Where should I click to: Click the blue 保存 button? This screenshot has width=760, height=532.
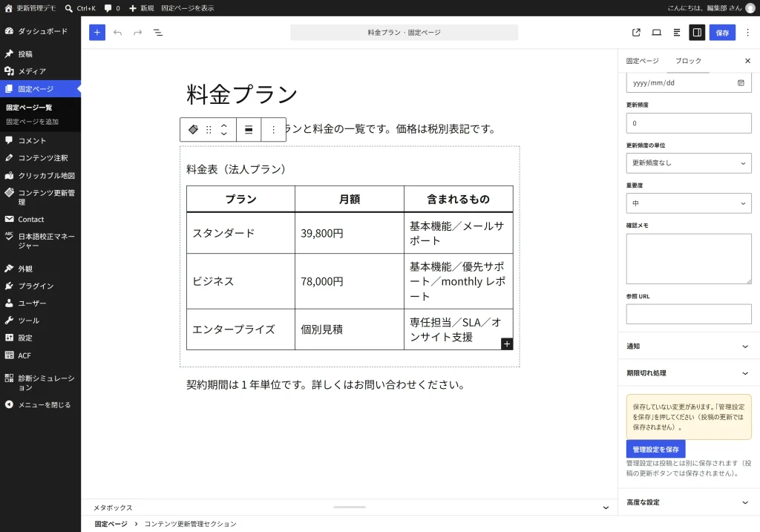pyautogui.click(x=722, y=33)
